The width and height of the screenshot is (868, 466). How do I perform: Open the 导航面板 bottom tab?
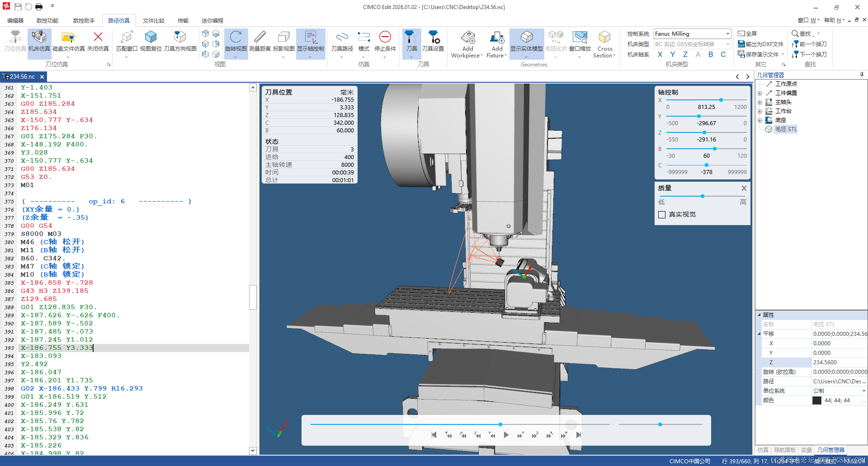point(784,450)
